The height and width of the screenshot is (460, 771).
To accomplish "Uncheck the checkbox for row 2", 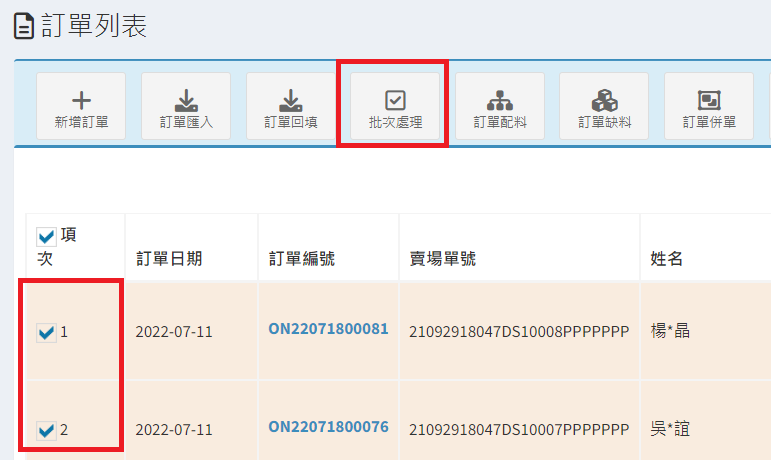I will point(45,431).
